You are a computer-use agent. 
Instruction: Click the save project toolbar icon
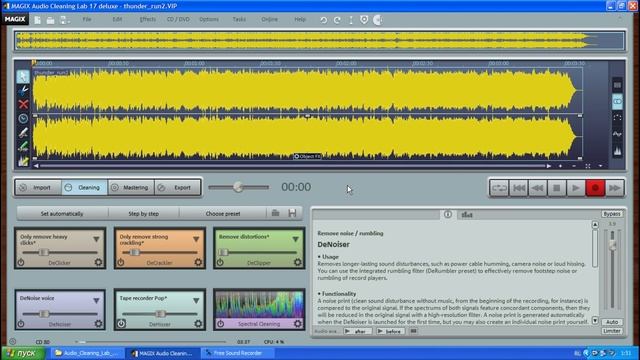coord(64,20)
